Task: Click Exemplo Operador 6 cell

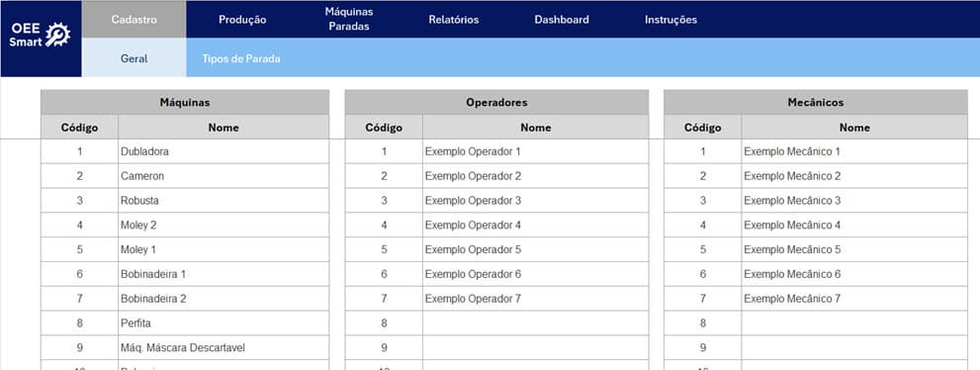Action: (536, 274)
